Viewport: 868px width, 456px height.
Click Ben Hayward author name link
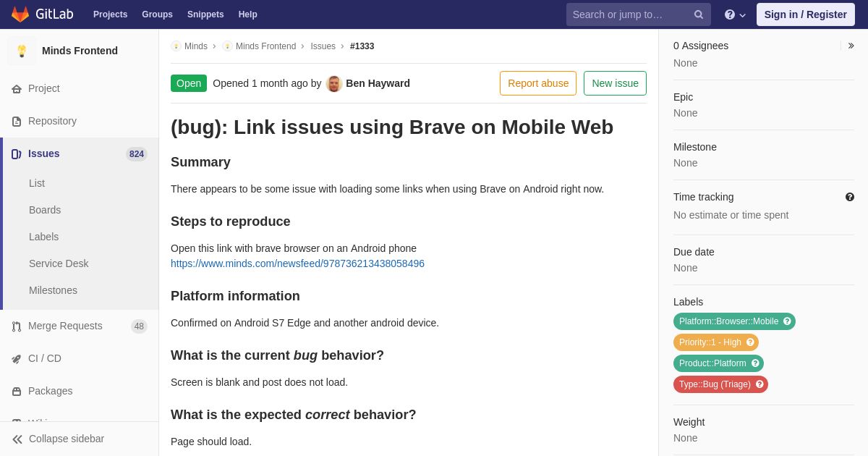(x=378, y=83)
